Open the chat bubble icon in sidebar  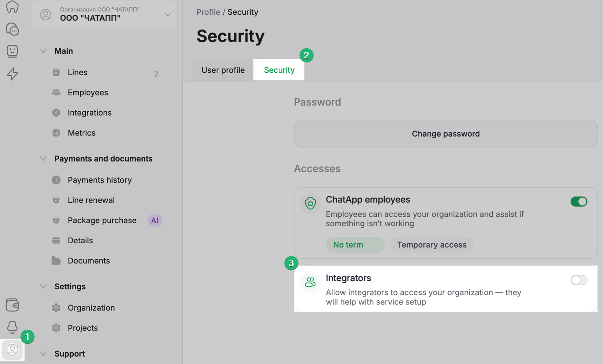pyautogui.click(x=12, y=29)
